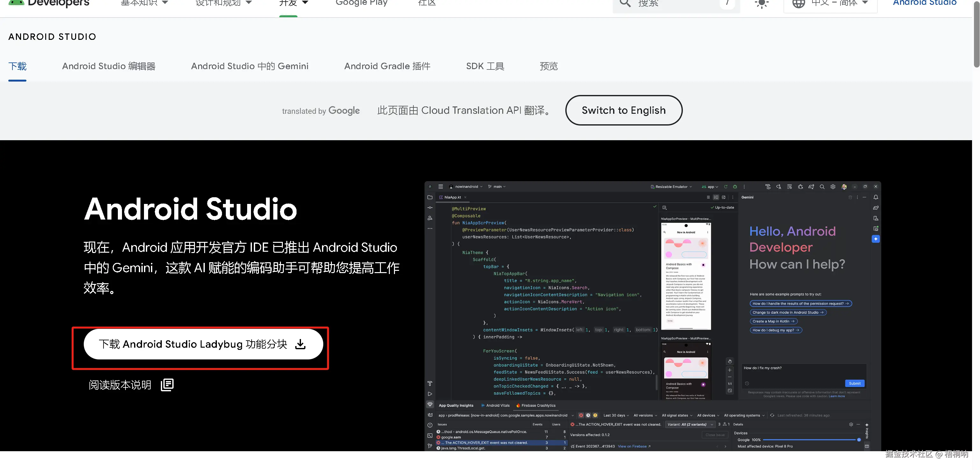
Task: Click the user avatar in the IDE toolbar
Action: (844, 186)
